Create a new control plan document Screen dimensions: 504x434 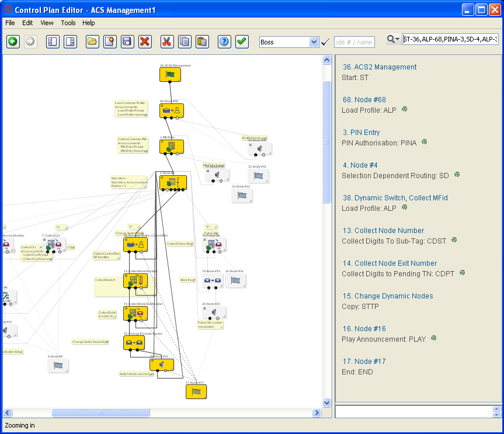click(110, 41)
